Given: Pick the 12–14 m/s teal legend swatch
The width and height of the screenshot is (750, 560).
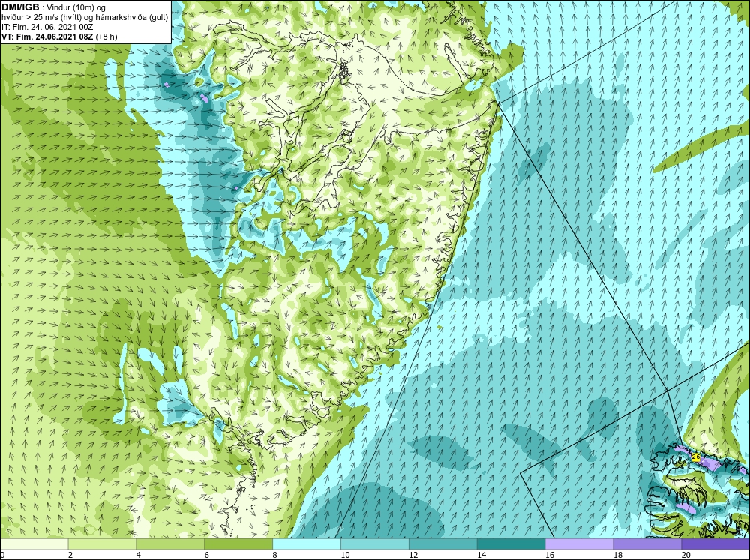Looking at the screenshot, I should coord(443,544).
